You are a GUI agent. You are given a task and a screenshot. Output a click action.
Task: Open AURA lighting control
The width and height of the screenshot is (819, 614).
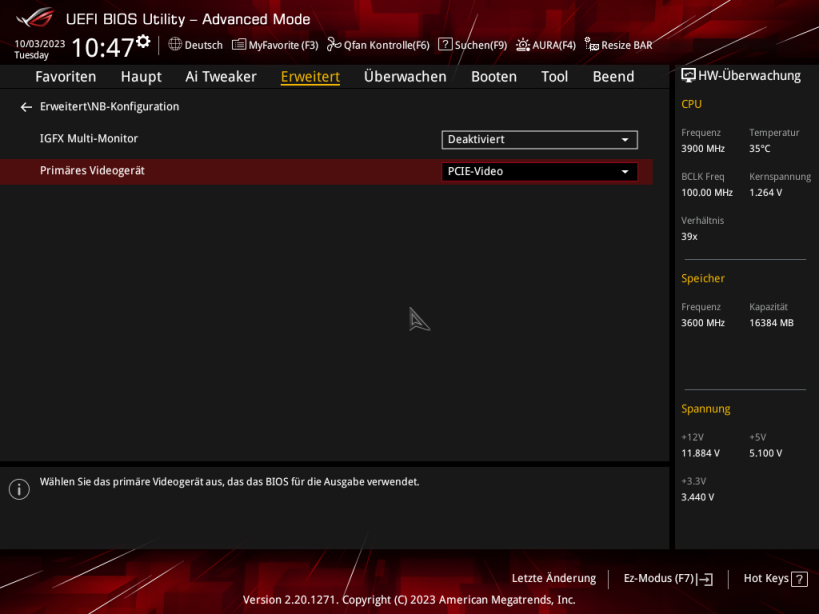point(545,44)
